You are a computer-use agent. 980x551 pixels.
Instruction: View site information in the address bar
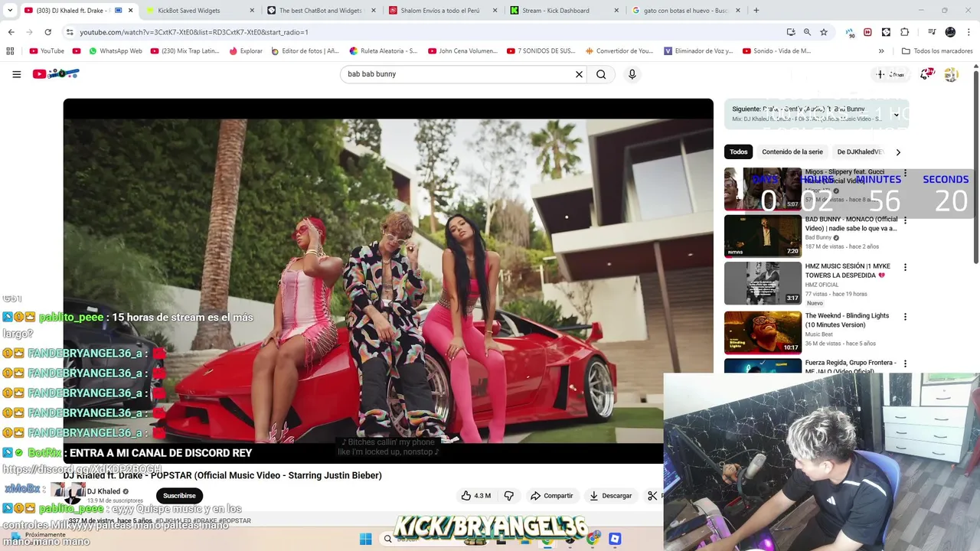click(x=70, y=32)
